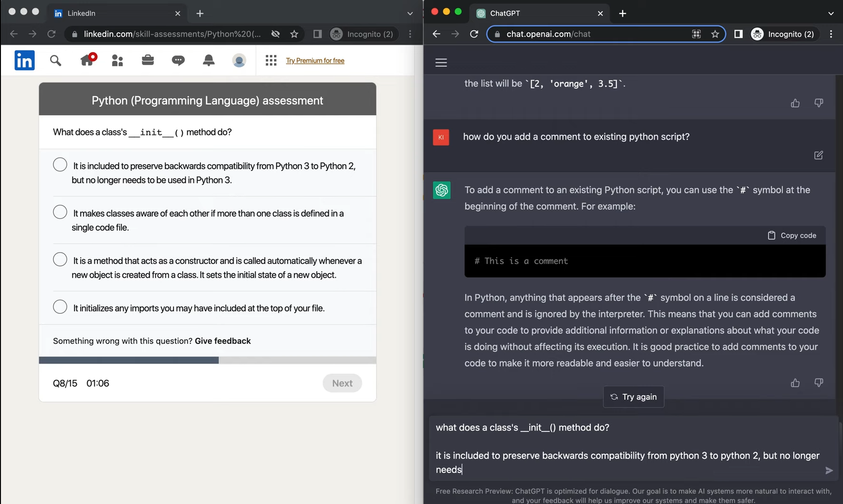This screenshot has height=504, width=843.
Task: Click Give feedback link
Action: [x=223, y=341]
